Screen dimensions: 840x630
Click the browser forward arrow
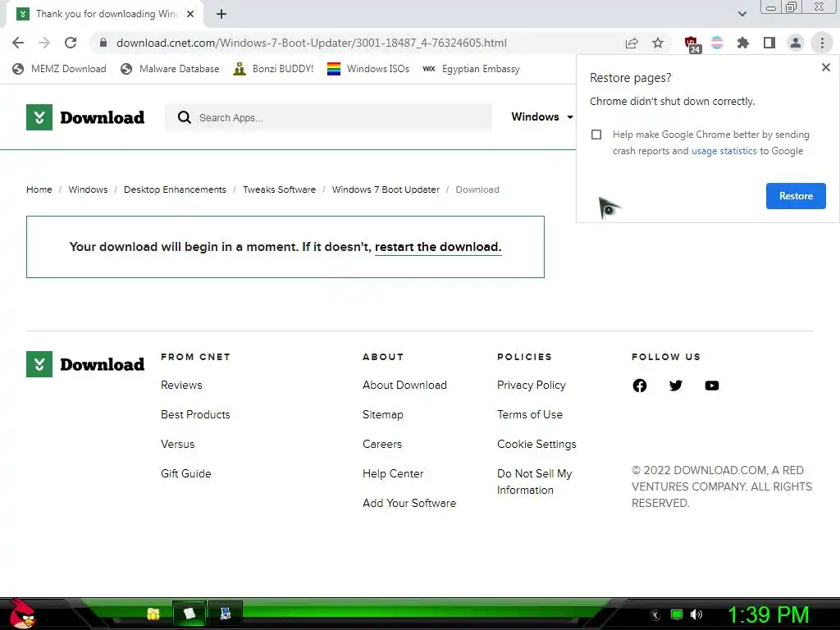coord(44,43)
